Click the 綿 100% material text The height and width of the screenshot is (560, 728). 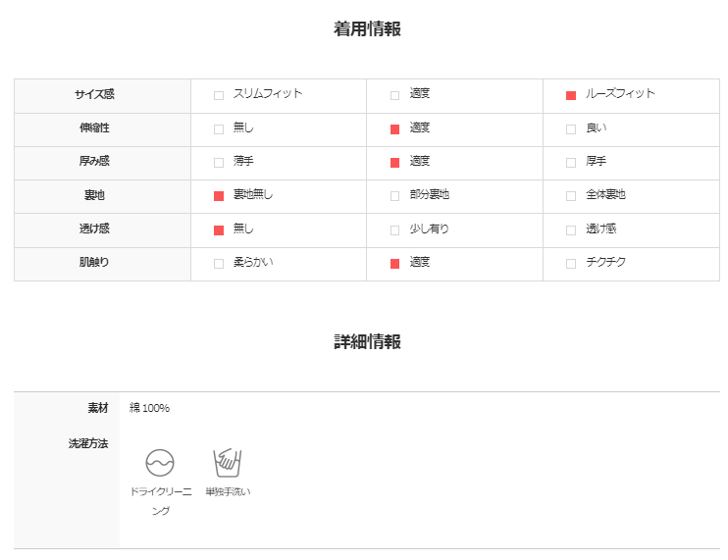coord(149,408)
